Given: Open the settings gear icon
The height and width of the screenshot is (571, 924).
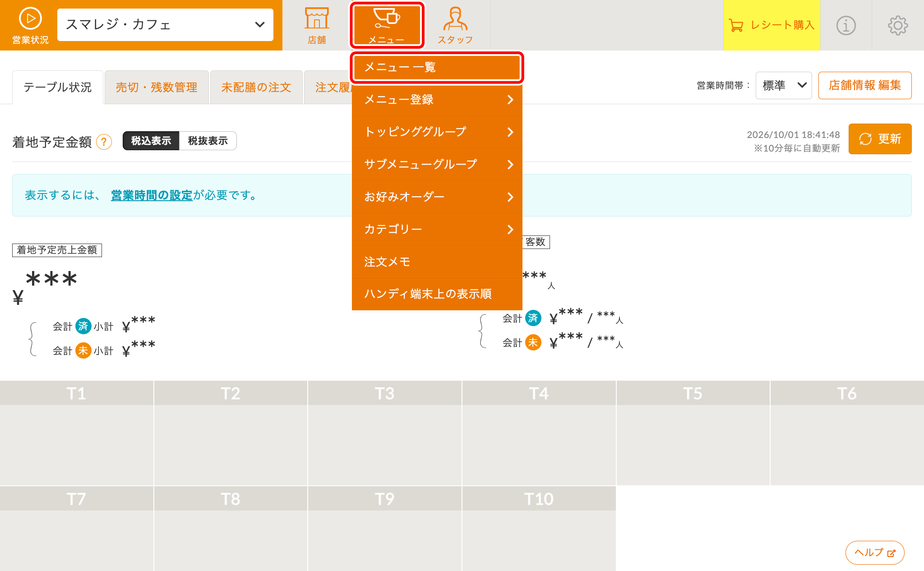Looking at the screenshot, I should pos(898,25).
